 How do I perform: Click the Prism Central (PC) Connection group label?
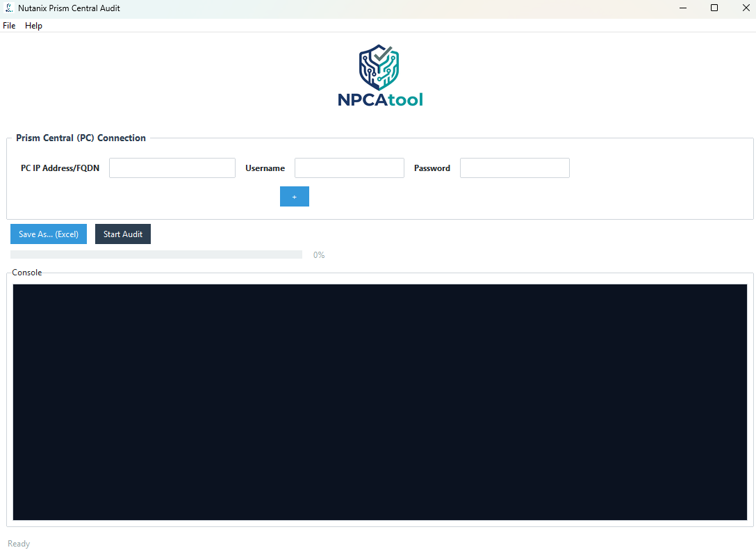[80, 138]
